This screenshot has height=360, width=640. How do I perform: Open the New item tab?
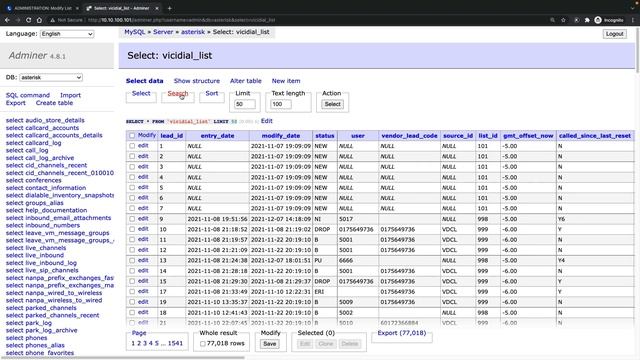[286, 81]
